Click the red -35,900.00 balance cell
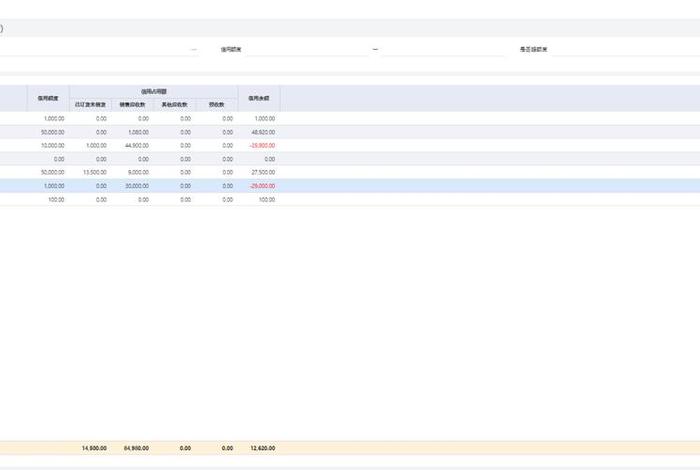Screen dimensions: 700x470 tap(260, 145)
